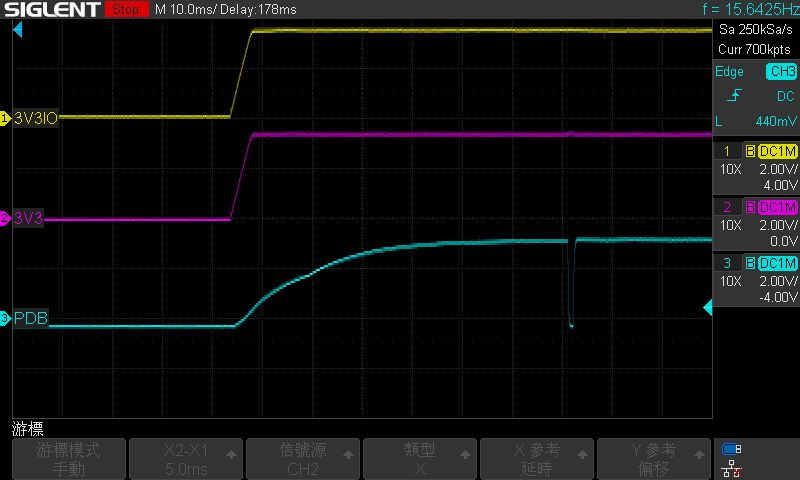Click the arrow on the X2-X1 softkey
This screenshot has height=480, width=800.
pyautogui.click(x=232, y=454)
